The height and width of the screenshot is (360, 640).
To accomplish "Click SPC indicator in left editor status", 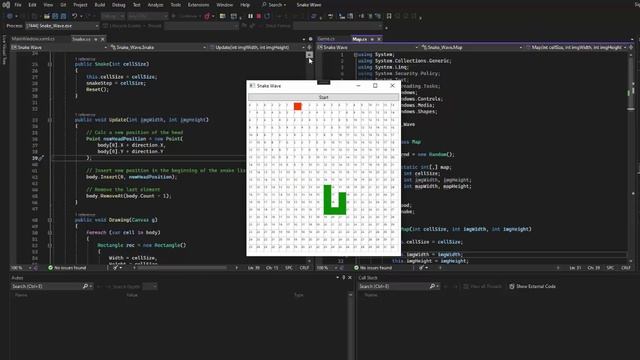I will 289,268.
